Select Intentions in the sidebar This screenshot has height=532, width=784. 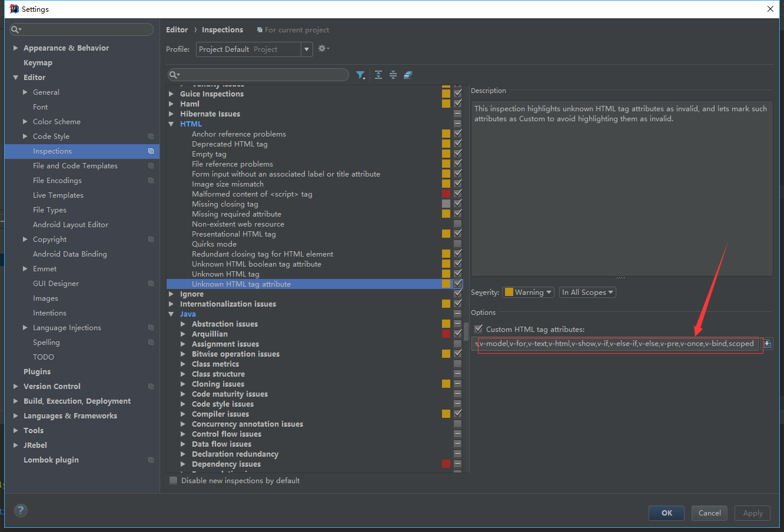(x=49, y=313)
